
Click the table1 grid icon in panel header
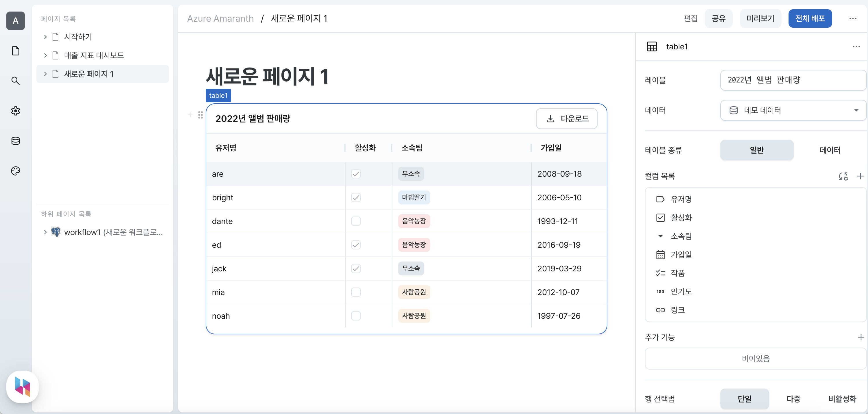[652, 46]
